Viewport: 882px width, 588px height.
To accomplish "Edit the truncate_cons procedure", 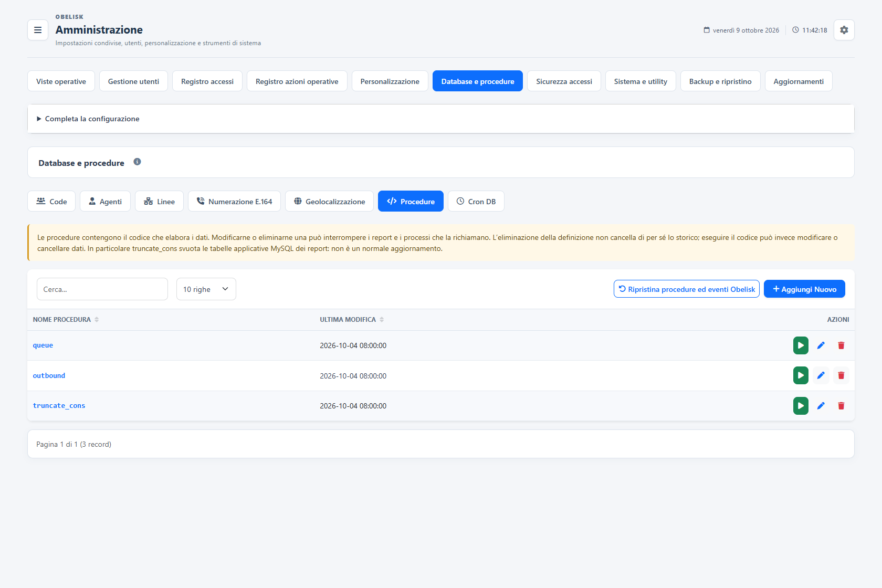I will (821, 406).
